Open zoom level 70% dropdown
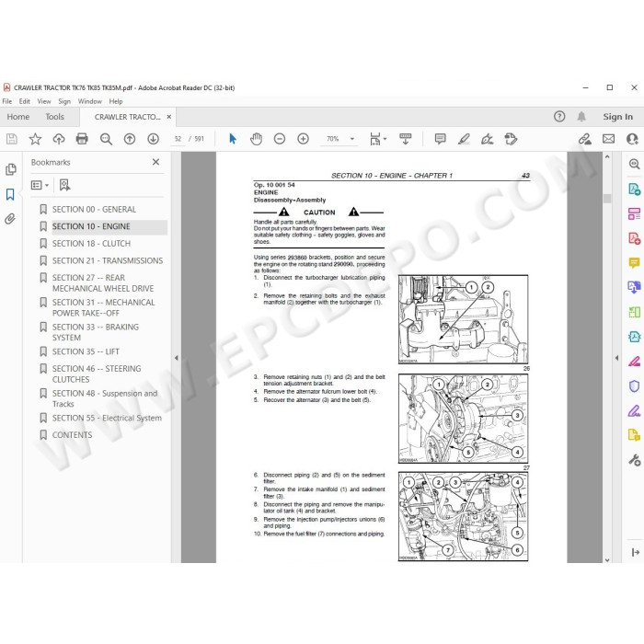644x644 pixels. 352,139
